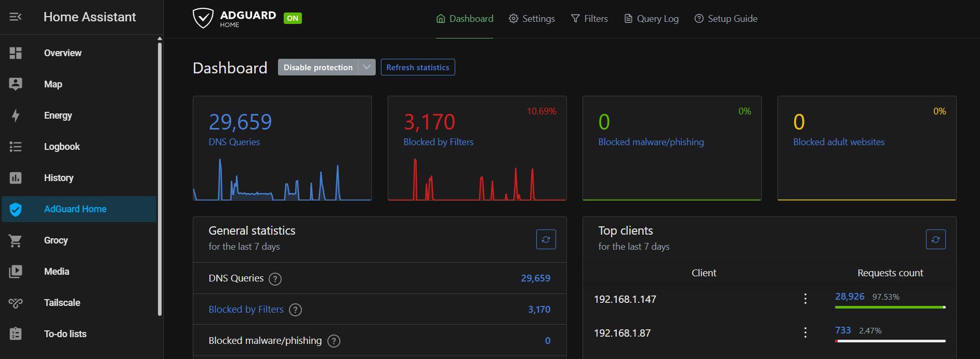Select client IP 192.168.1.87
Image resolution: width=980 pixels, height=359 pixels.
[622, 333]
